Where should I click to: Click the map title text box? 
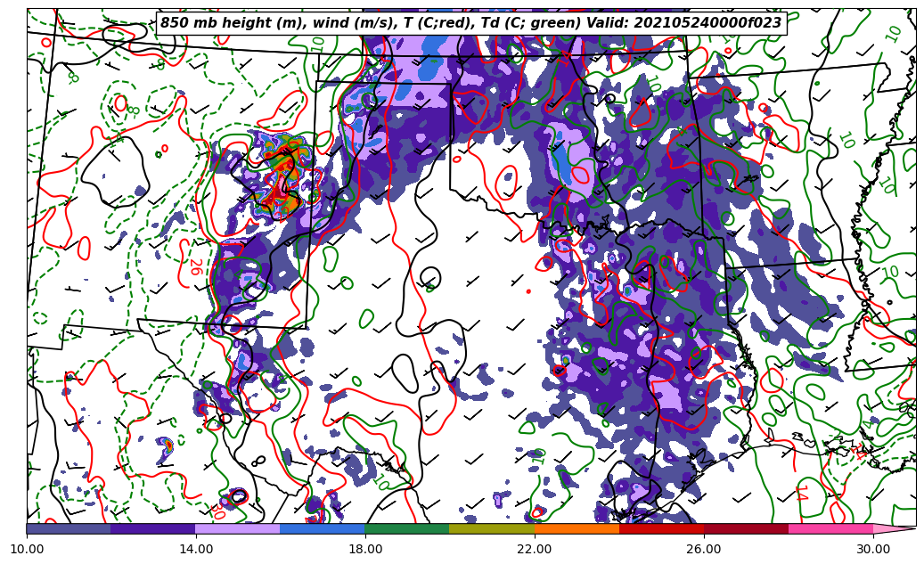[471, 23]
